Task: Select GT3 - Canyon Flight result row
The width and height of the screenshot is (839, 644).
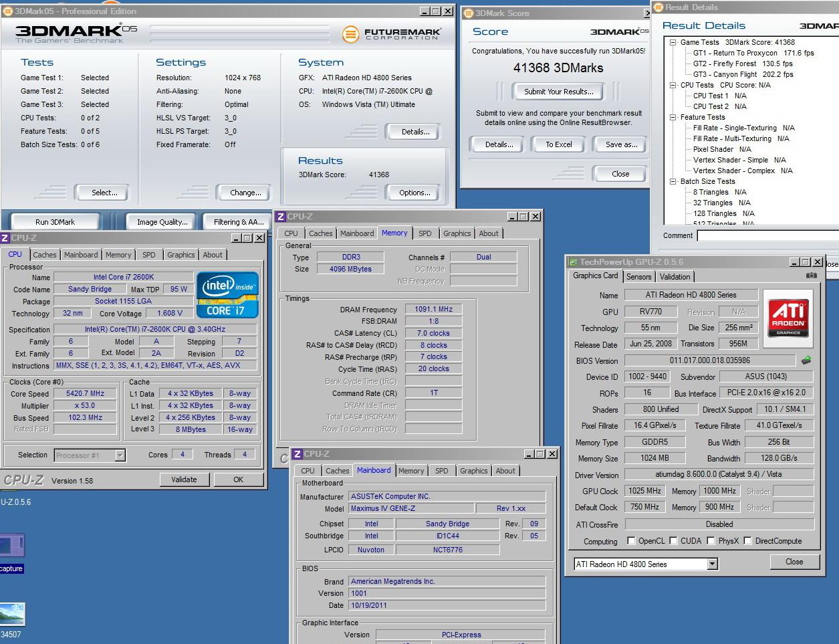Action: [743, 74]
